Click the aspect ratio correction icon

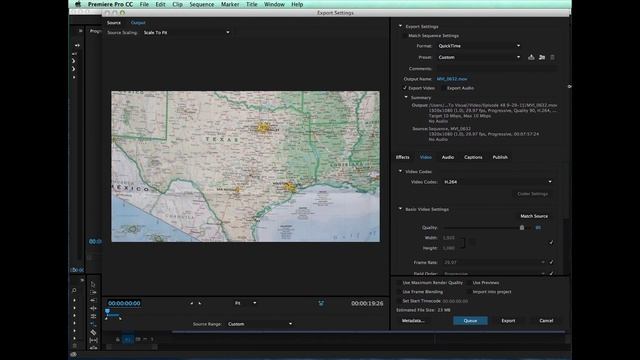point(321,303)
